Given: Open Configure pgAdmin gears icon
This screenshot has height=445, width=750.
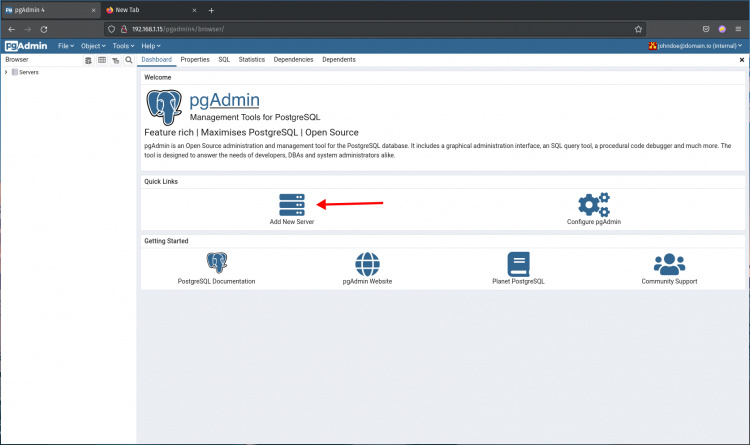Looking at the screenshot, I should coord(594,204).
